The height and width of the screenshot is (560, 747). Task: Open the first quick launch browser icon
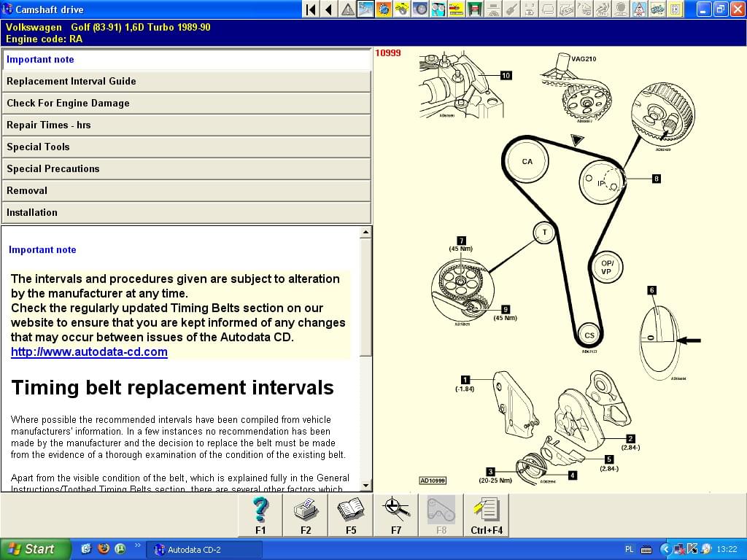86,548
